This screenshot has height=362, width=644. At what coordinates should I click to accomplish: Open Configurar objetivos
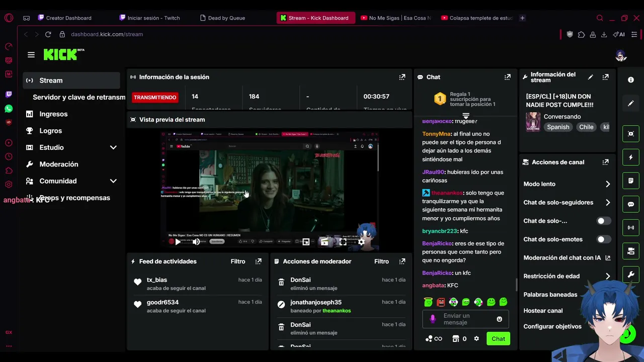(x=552, y=326)
